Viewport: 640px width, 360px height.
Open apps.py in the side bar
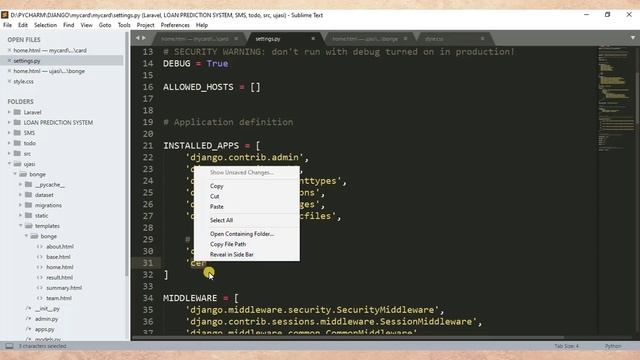point(44,329)
